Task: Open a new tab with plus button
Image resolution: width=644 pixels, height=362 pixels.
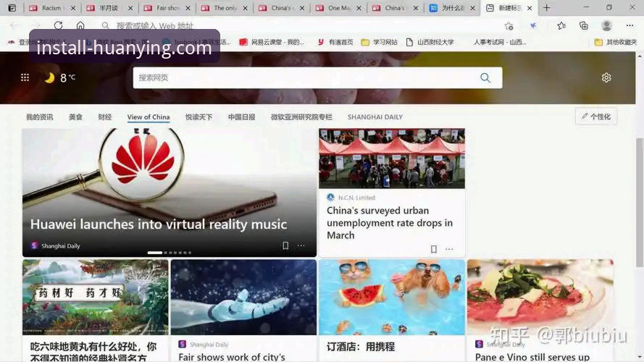Action: (x=547, y=8)
